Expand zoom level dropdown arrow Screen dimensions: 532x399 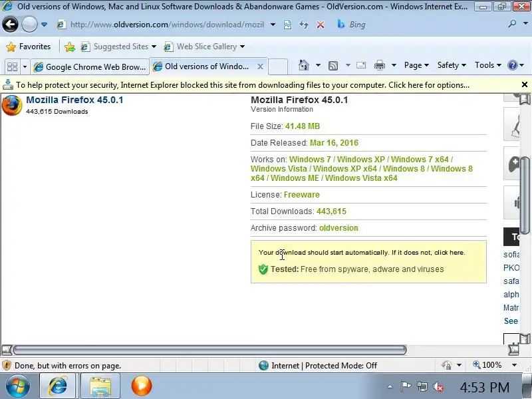(x=514, y=365)
